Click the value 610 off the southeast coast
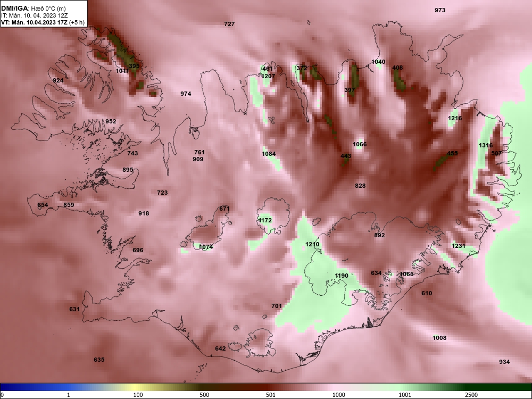 427,293
